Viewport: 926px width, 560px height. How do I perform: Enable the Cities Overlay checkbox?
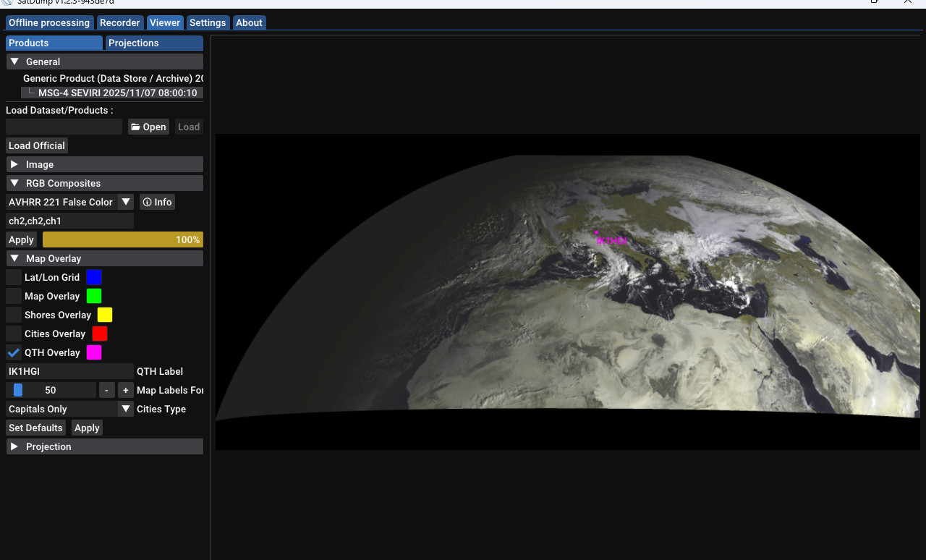coord(14,334)
